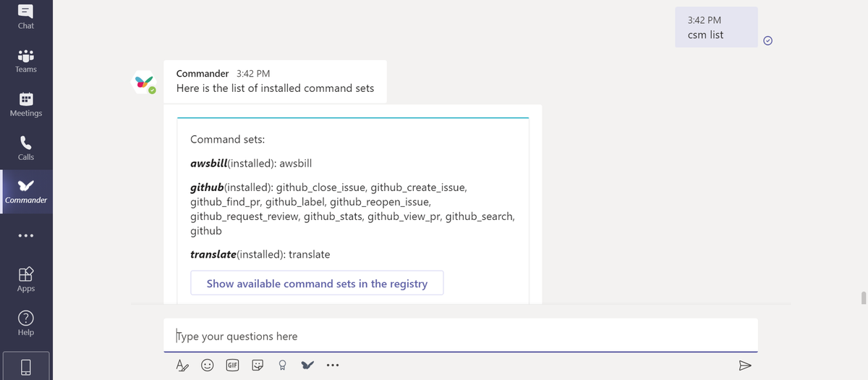Open the GIF picker

233,366
